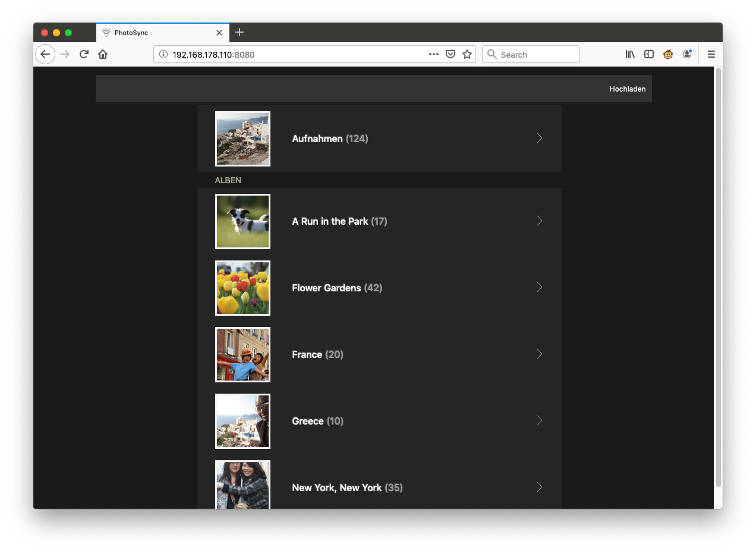Go to the browser home page
This screenshot has height=553, width=756.
[103, 54]
